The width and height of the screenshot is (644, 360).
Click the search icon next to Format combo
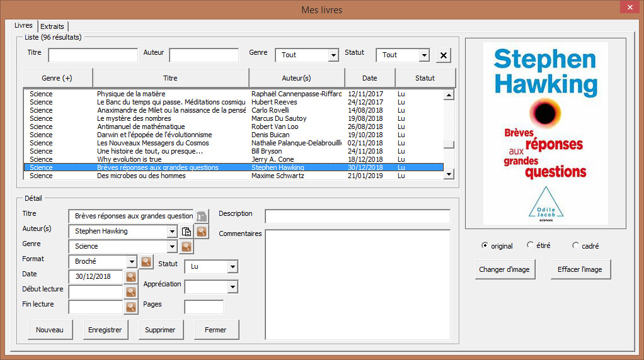(146, 262)
